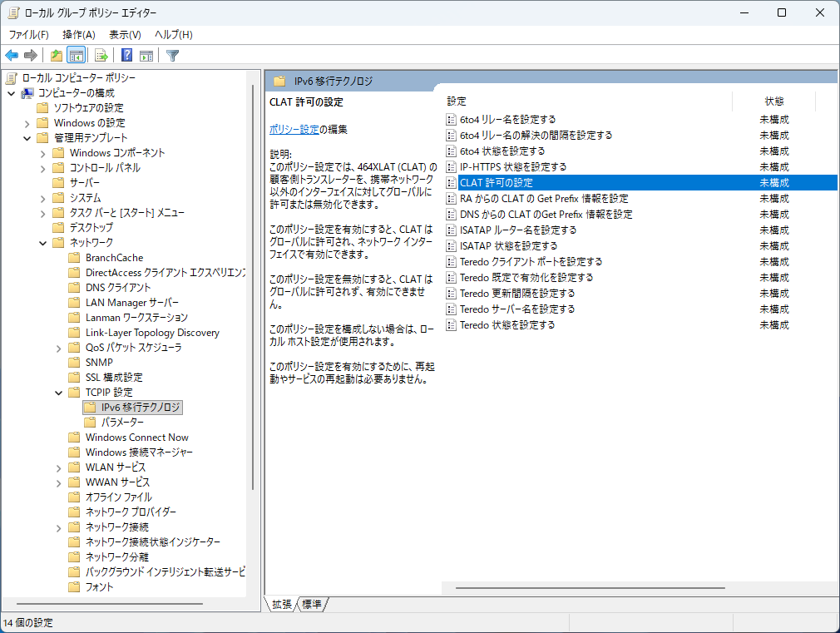Expand the WLAN サービス node
Screen dimensions: 840x633
(59, 467)
